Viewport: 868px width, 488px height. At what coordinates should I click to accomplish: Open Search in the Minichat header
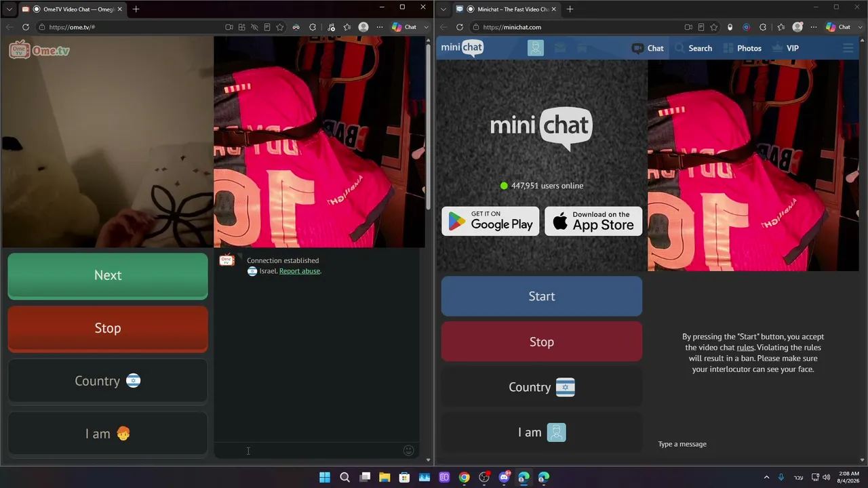693,48
